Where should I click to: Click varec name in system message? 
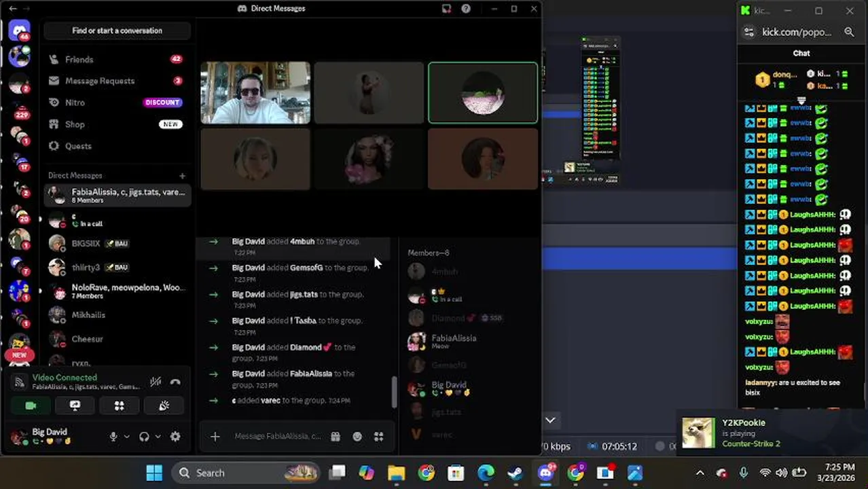tap(270, 401)
